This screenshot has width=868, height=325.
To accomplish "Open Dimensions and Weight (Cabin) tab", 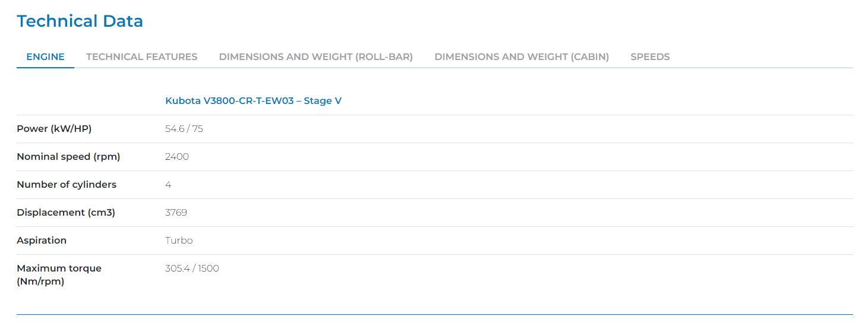I will coord(521,57).
